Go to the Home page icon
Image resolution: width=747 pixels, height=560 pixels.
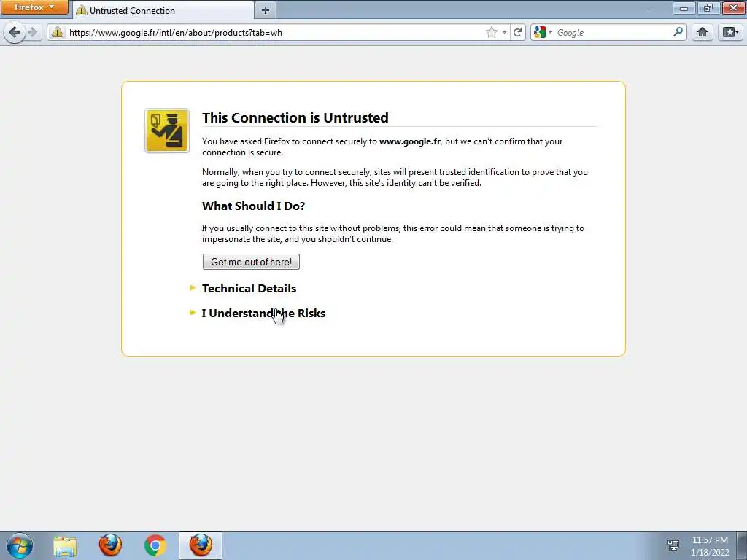click(x=703, y=32)
